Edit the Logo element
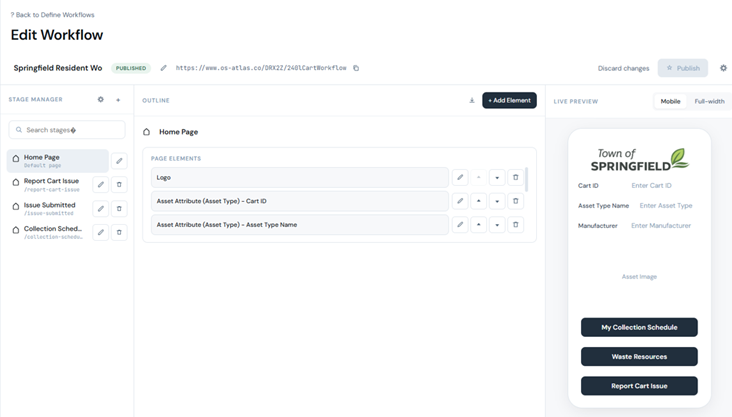The width and height of the screenshot is (732, 417). click(460, 177)
